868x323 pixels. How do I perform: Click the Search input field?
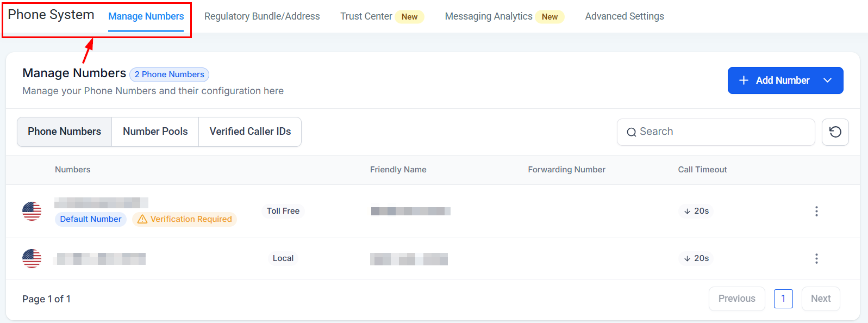point(716,132)
